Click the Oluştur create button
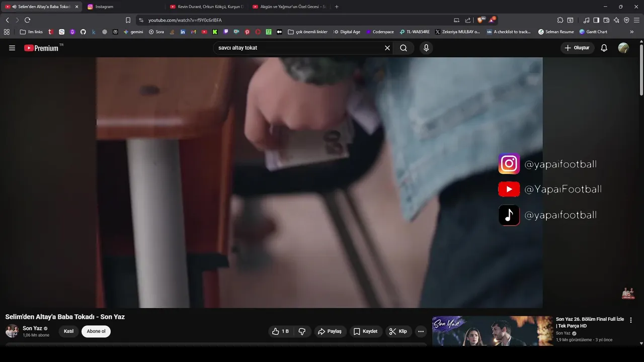Viewport: 644px width, 362px height. 578,48
